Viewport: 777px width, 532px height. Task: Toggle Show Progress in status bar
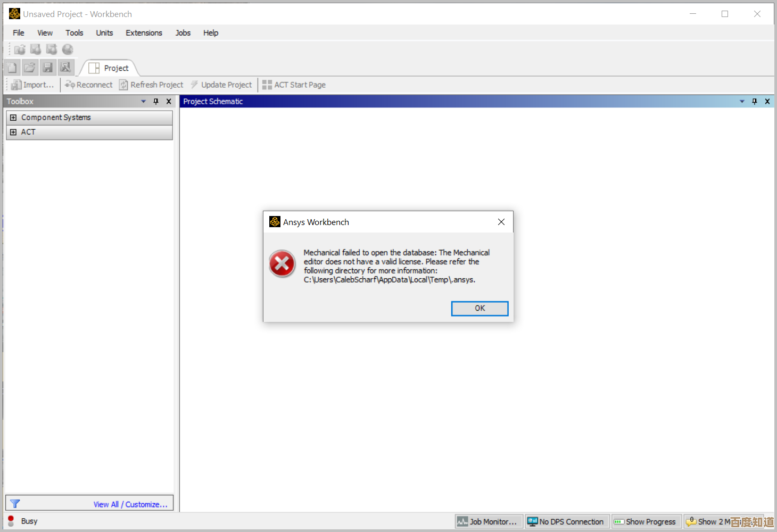[646, 521]
